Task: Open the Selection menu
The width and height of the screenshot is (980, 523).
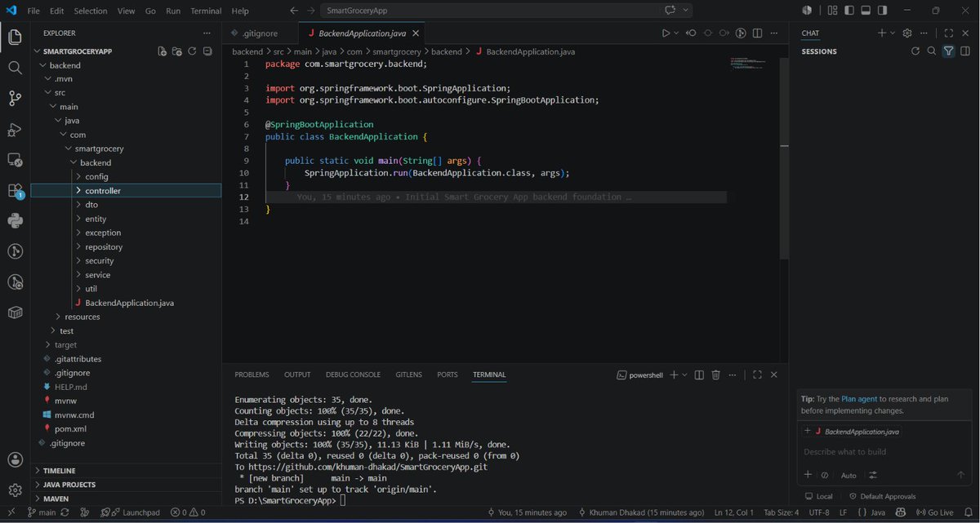Action: [90, 11]
